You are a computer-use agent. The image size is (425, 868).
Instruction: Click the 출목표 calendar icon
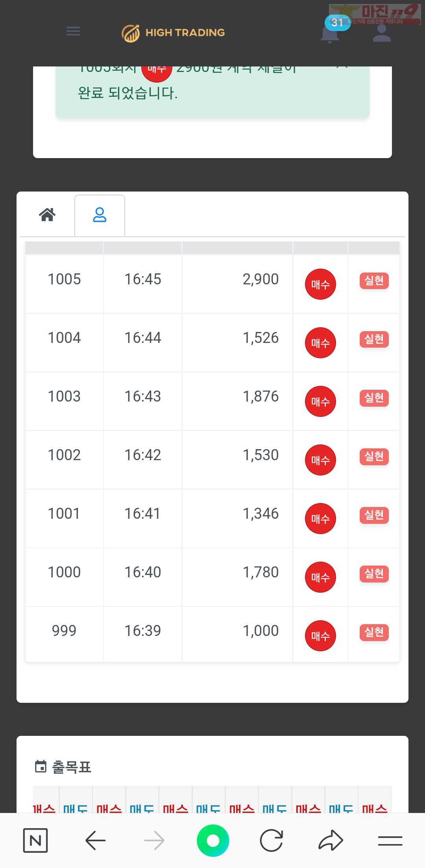[x=41, y=766]
